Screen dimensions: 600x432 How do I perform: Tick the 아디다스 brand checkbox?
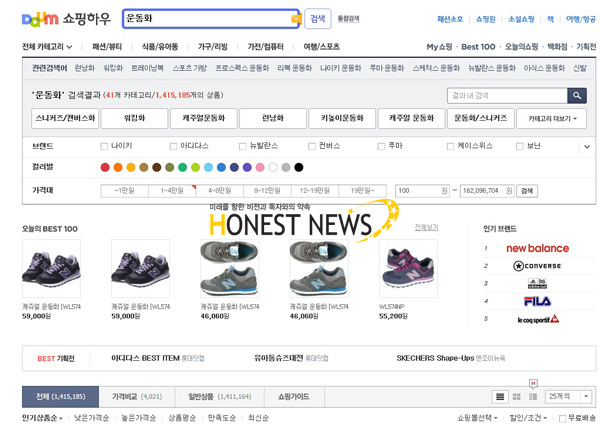point(173,146)
